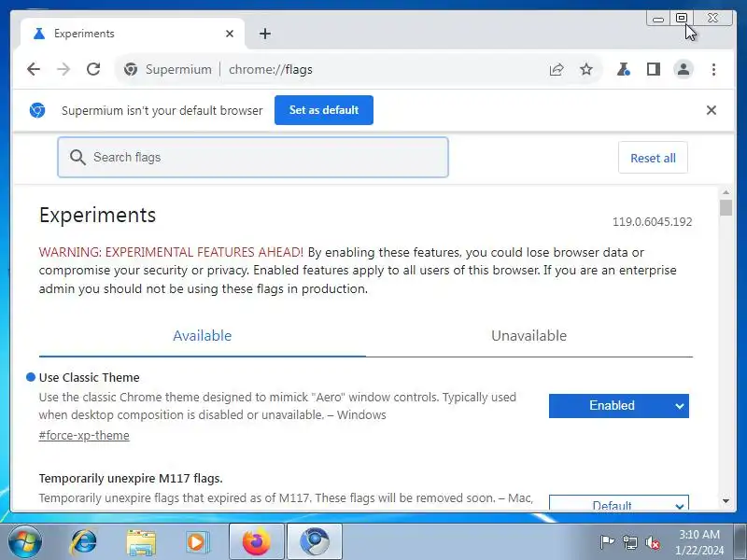The image size is (747, 560).
Task: Click the version number 119.0.6045.192
Action: 652,222
